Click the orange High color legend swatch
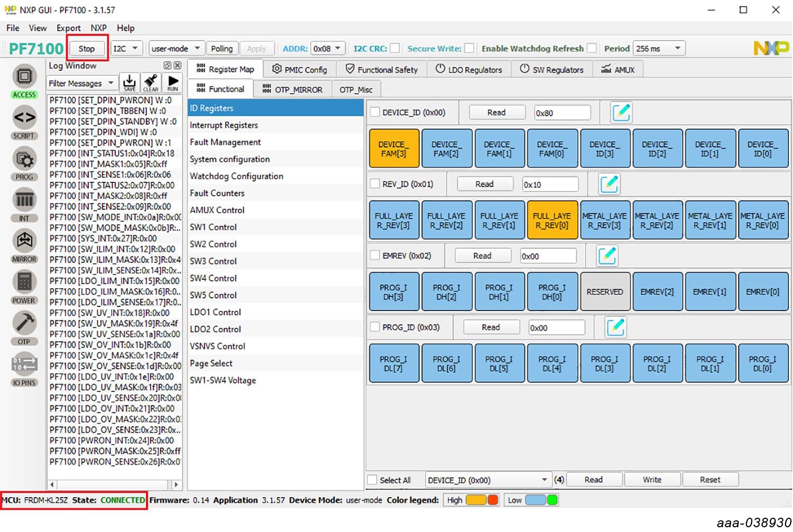The image size is (793, 532). coord(475,500)
